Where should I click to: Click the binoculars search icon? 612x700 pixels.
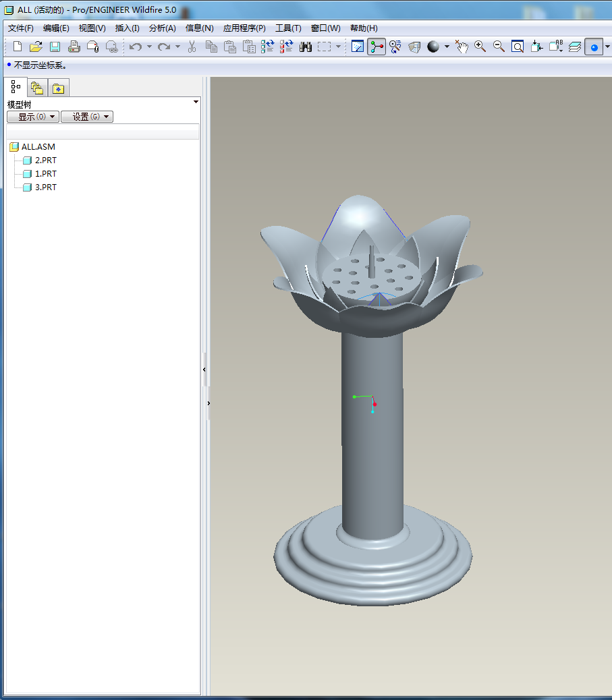(306, 47)
